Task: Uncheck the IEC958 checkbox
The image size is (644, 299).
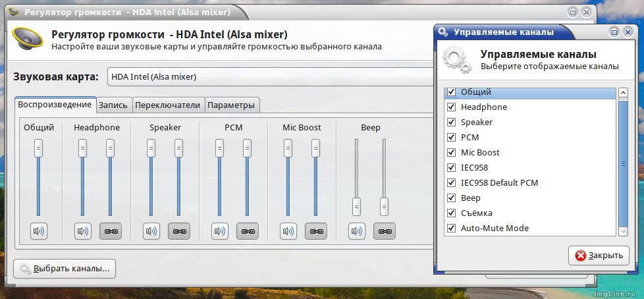Action: [x=451, y=167]
